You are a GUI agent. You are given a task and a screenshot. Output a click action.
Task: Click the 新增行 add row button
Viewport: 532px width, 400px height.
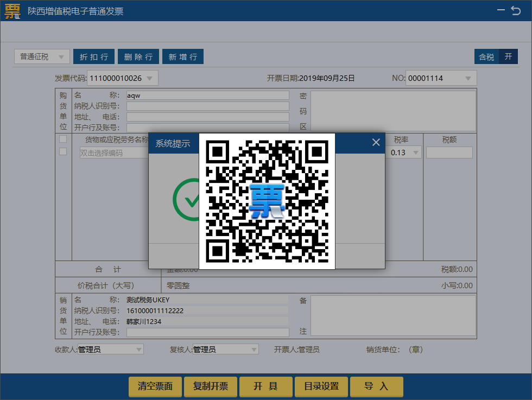pyautogui.click(x=182, y=56)
